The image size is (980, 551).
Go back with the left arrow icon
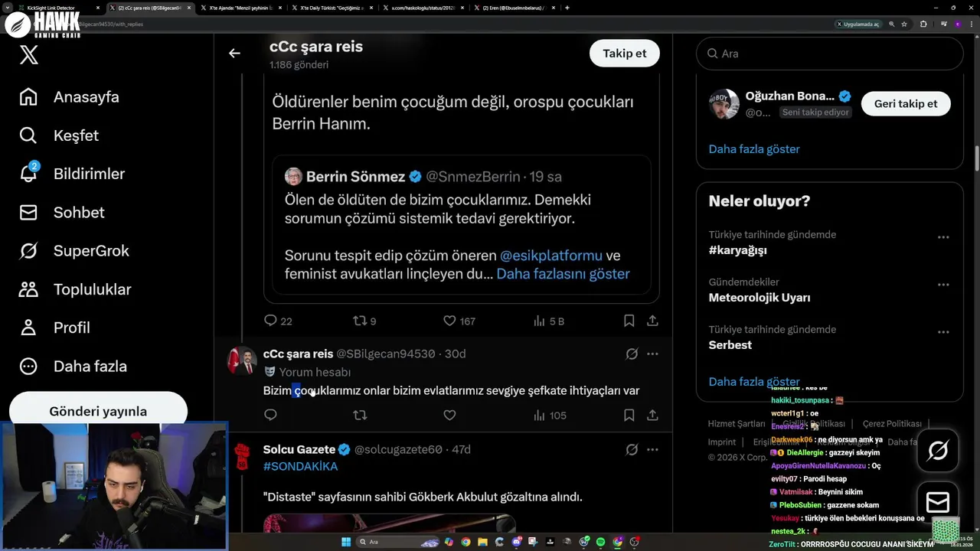point(234,53)
